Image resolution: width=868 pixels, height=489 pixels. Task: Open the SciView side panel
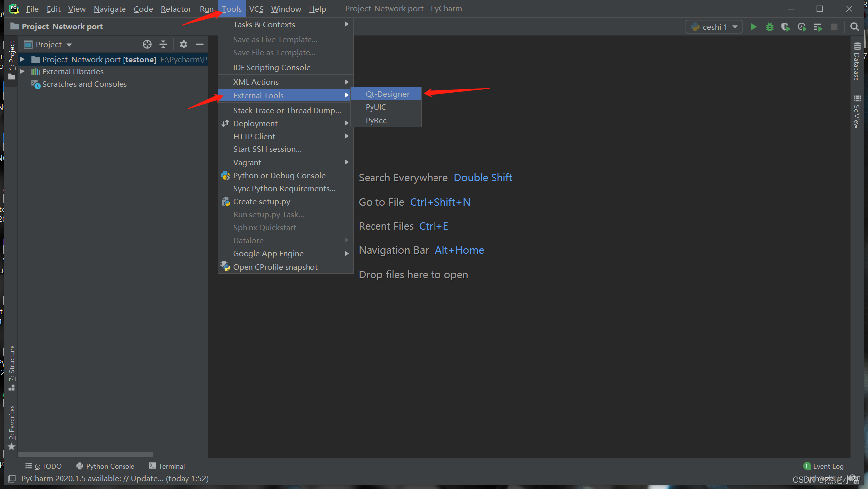coord(857,111)
